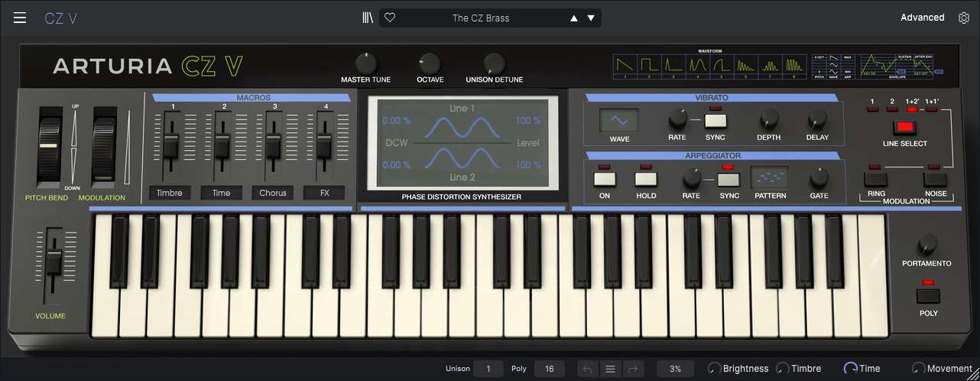The image size is (980, 381).
Task: Select the Vibrato wave shape display
Action: (619, 121)
